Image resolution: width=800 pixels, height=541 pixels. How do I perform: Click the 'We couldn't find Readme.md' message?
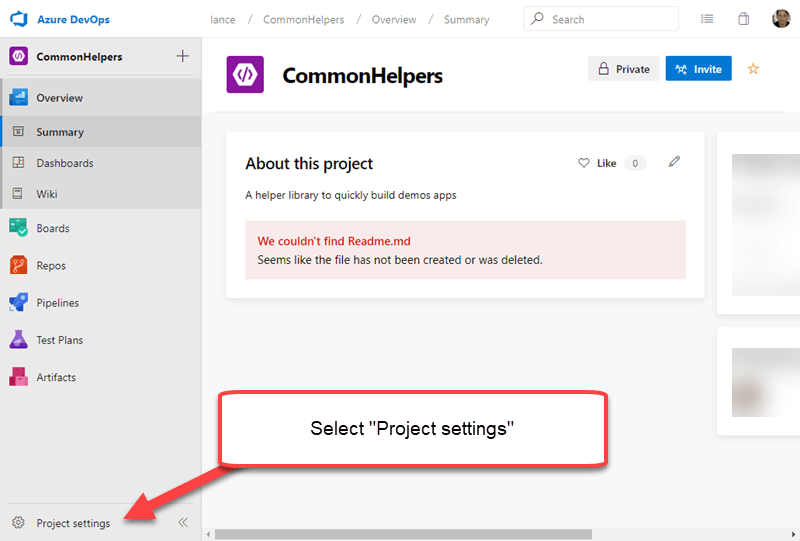[x=334, y=241]
